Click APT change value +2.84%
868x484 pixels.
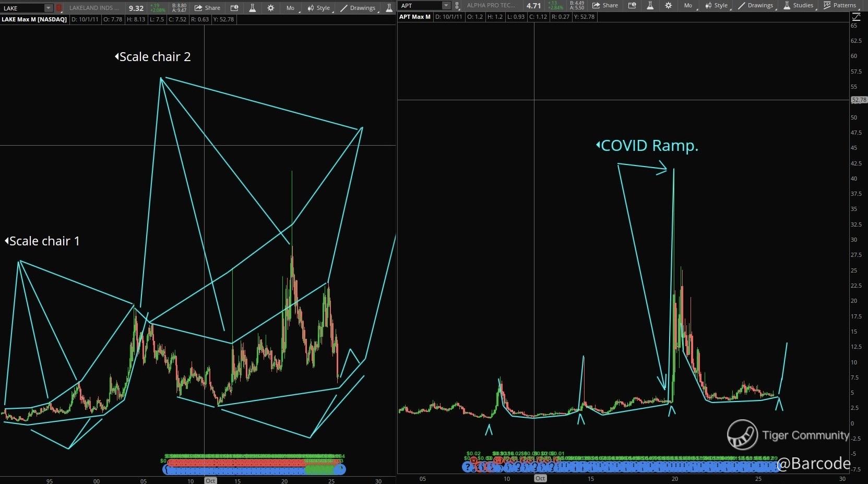[x=555, y=7]
